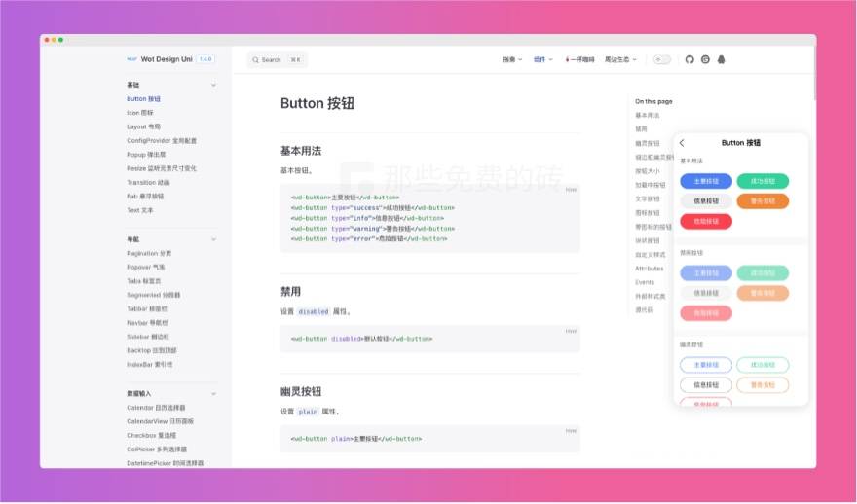Click the 1.4.0 version badge
The height and width of the screenshot is (504, 857).
tap(205, 59)
